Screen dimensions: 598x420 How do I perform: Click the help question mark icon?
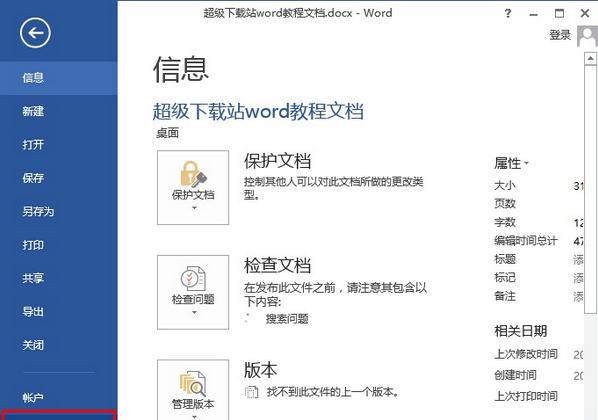[508, 14]
